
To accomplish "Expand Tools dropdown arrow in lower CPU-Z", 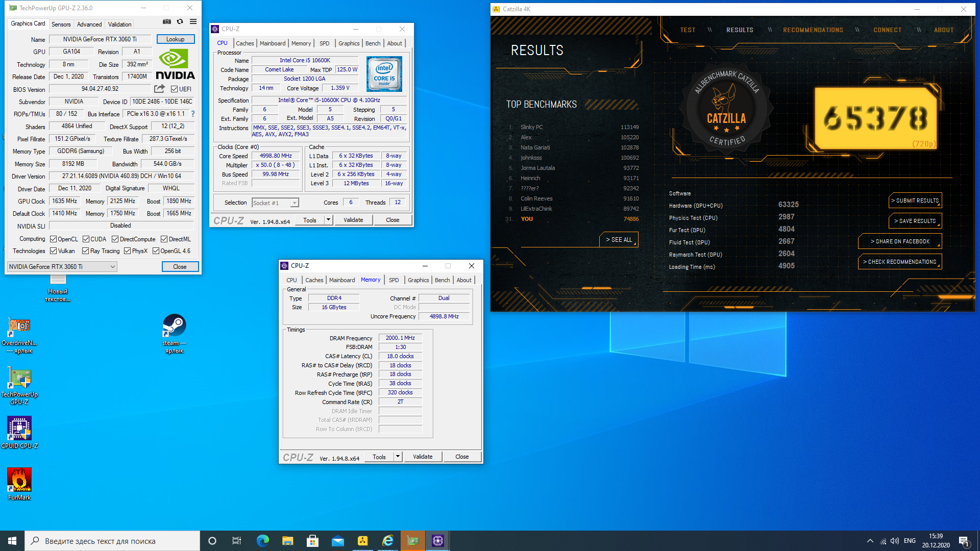I will (398, 457).
